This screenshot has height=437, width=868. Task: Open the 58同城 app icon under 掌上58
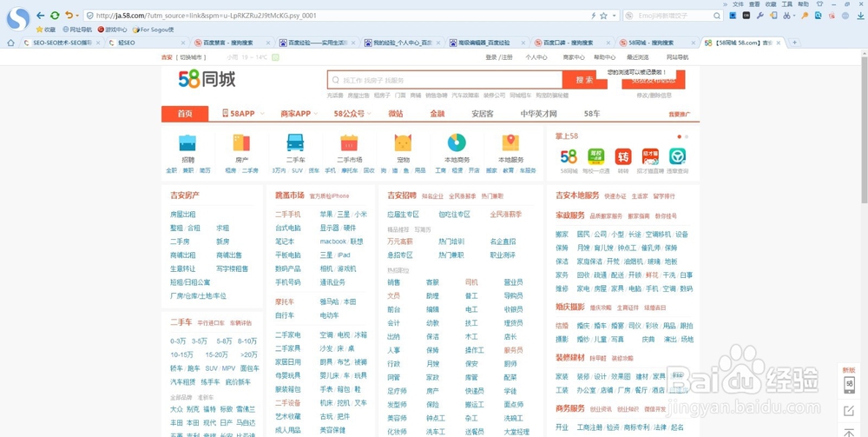pos(569,156)
